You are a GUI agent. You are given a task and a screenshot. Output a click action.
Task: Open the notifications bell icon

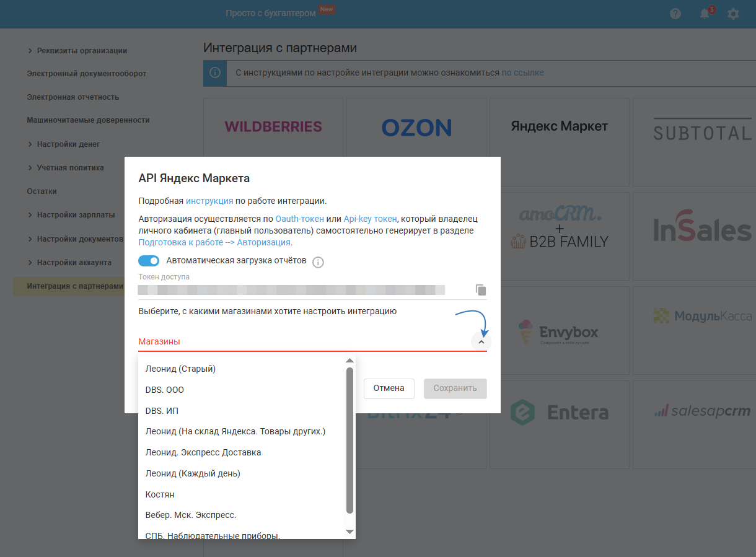(705, 14)
